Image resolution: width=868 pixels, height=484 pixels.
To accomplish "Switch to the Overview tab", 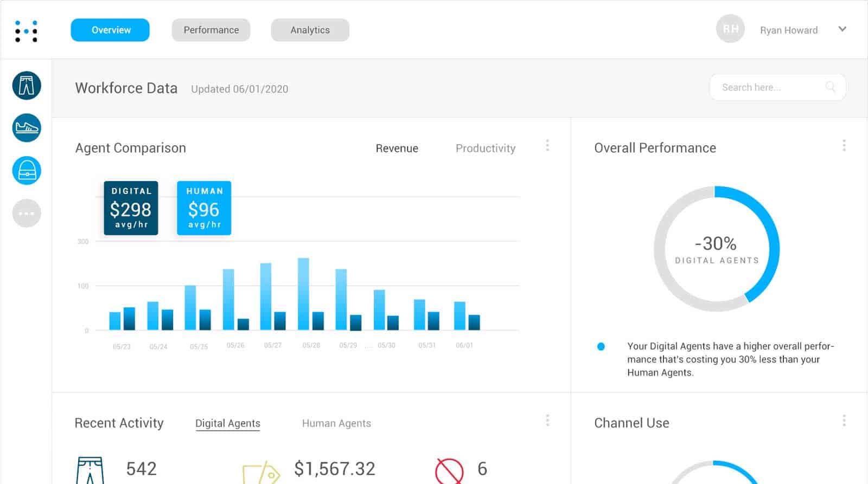I will coord(110,30).
